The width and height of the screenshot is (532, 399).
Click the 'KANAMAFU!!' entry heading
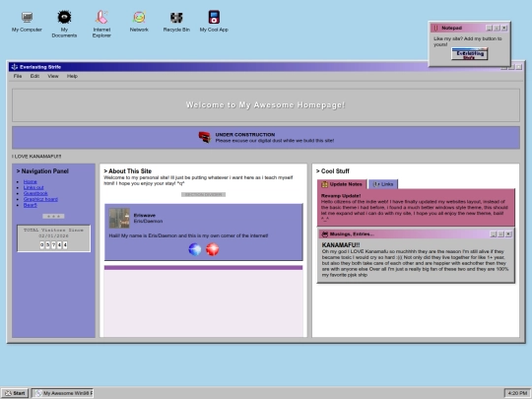pyautogui.click(x=341, y=244)
